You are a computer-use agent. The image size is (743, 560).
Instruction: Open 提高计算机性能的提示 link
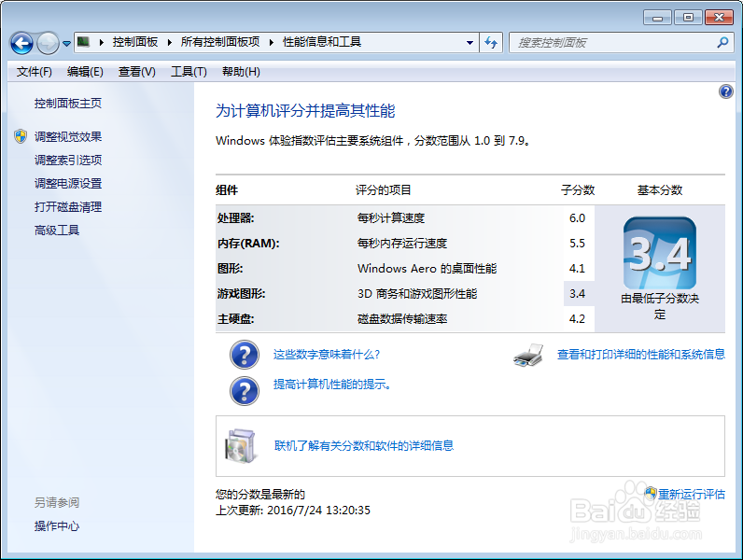coord(332,385)
